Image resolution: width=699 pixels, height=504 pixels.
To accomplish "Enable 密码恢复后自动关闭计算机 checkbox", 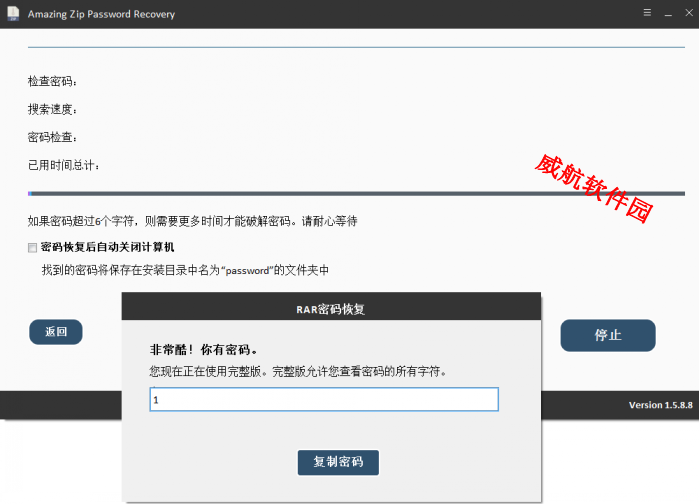I will pyautogui.click(x=33, y=248).
